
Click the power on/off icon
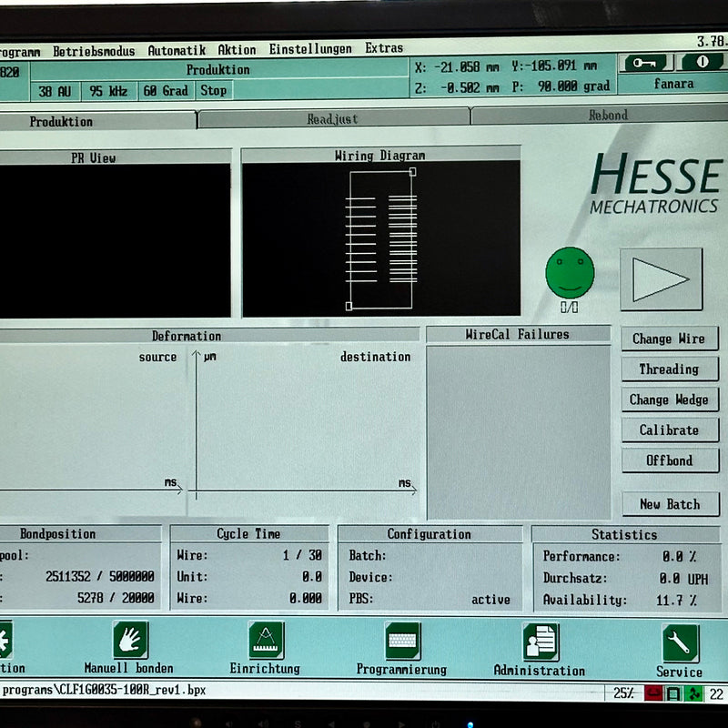point(702,62)
